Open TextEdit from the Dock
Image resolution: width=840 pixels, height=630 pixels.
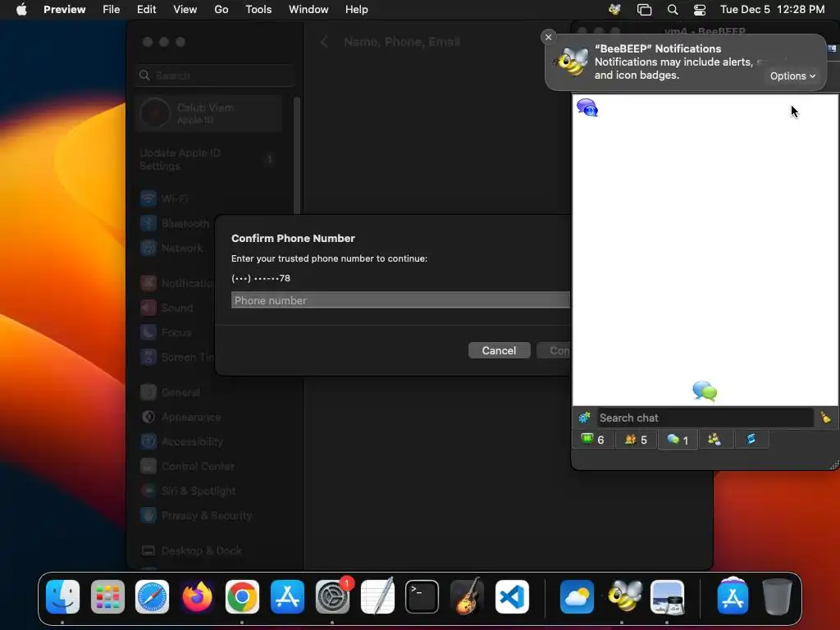point(377,596)
